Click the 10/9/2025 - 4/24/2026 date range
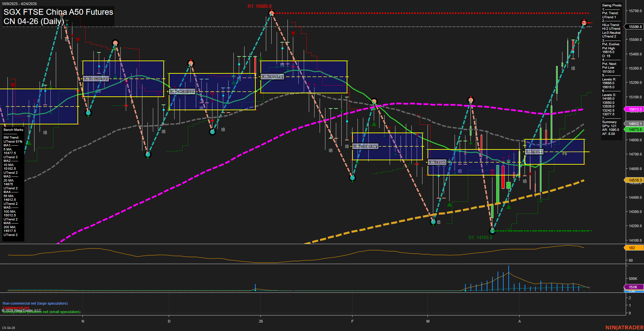Screen dimensions: 644x331 coord(19,4)
